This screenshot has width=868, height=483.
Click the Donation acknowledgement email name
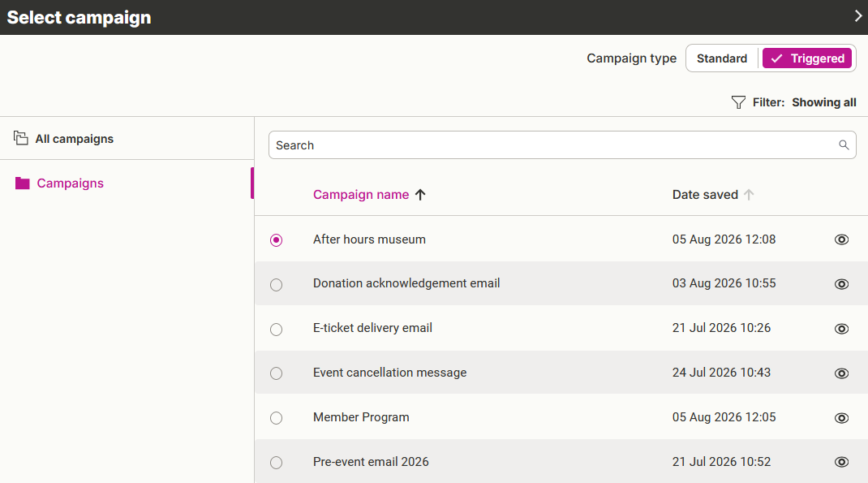pyautogui.click(x=406, y=283)
